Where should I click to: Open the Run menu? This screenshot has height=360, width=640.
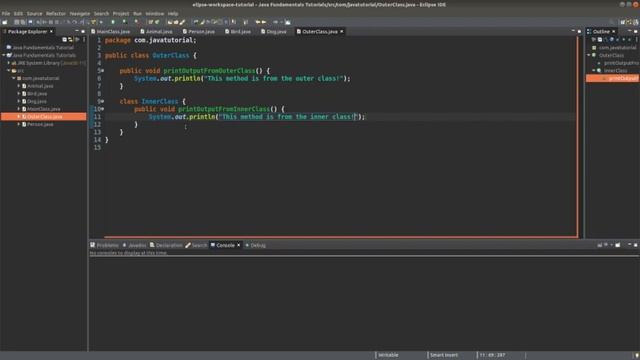[x=137, y=13]
